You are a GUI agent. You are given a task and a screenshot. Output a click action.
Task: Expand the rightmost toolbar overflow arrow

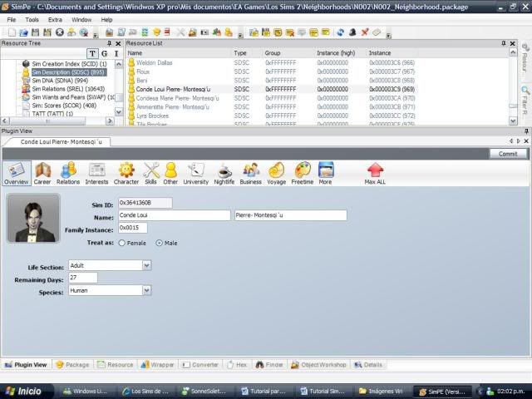(x=389, y=35)
